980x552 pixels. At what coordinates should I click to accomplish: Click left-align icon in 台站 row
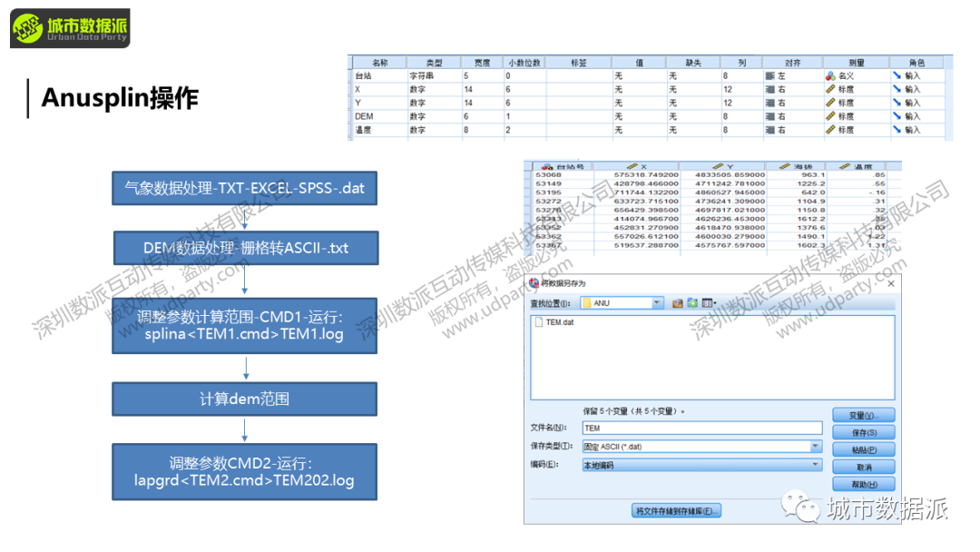point(770,75)
